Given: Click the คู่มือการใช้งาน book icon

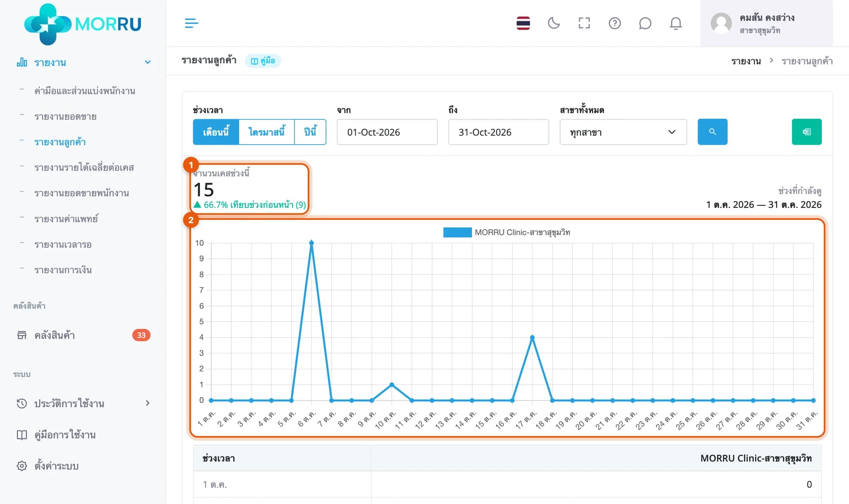Looking at the screenshot, I should tap(22, 435).
